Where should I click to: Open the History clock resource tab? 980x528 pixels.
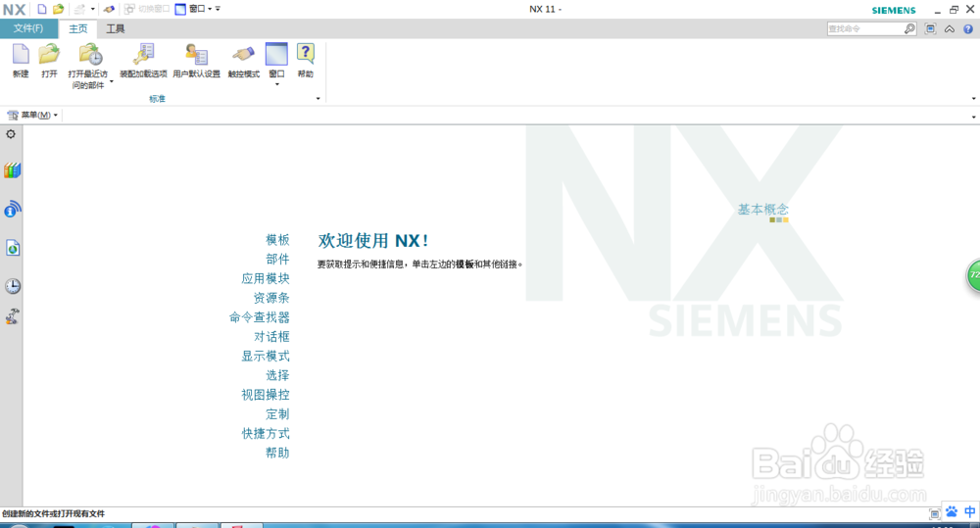coord(13,286)
